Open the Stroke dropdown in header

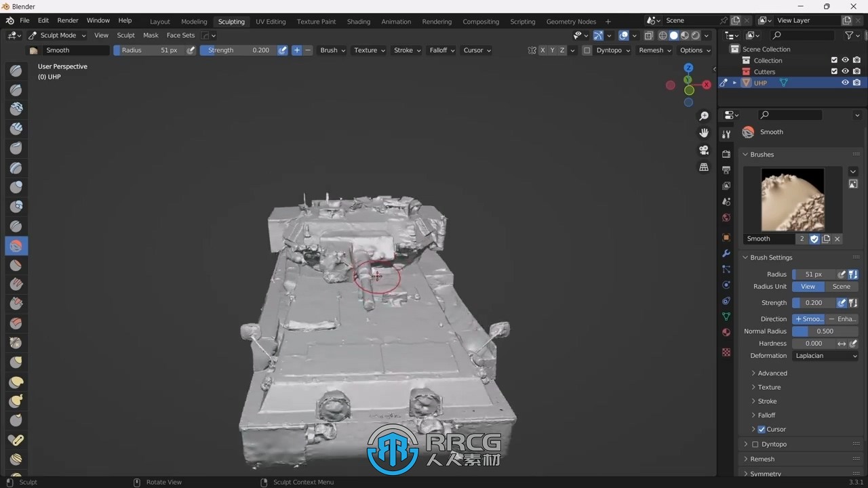(x=407, y=50)
